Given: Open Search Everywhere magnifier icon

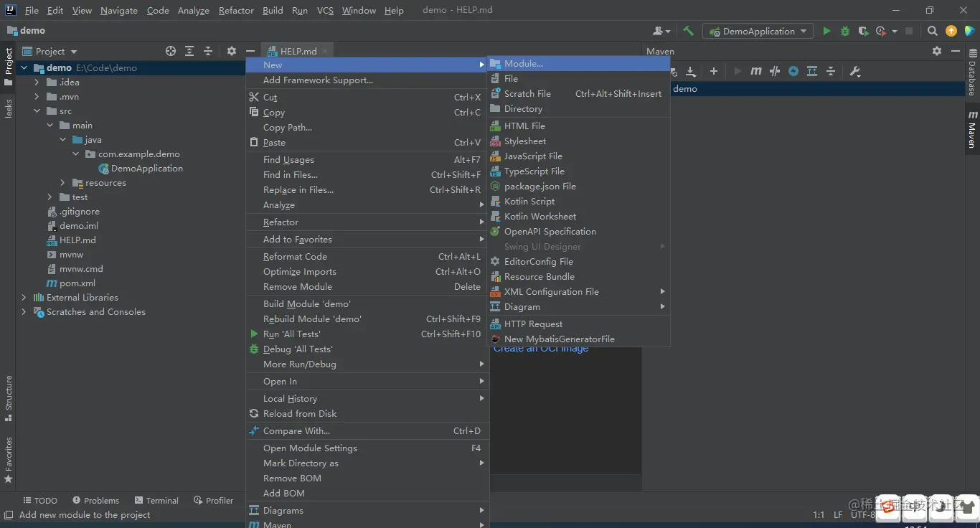Looking at the screenshot, I should click(932, 31).
